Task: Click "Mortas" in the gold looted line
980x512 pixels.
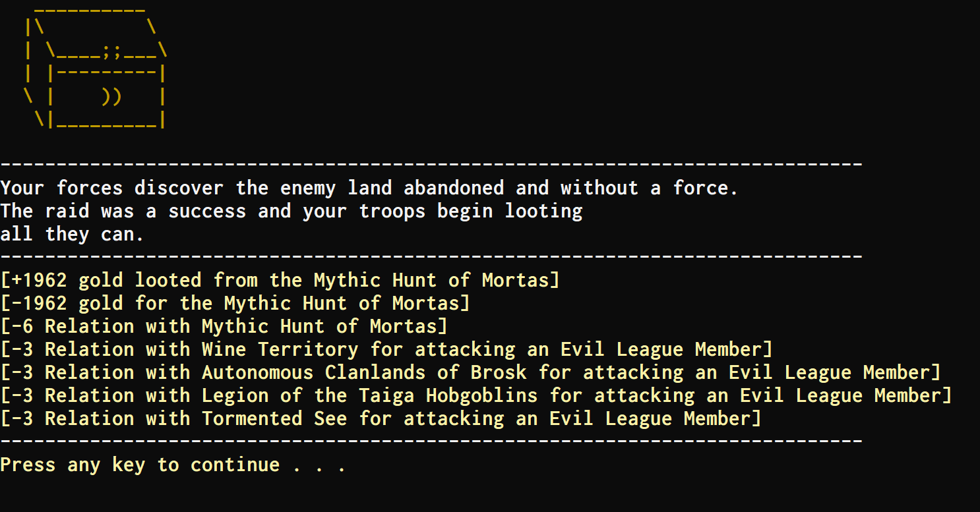Action: (x=515, y=280)
